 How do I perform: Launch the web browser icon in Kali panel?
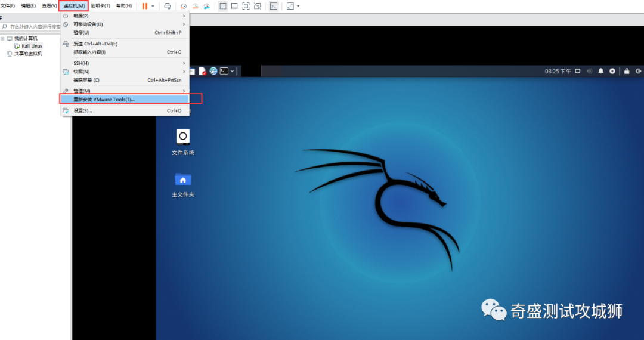coord(213,71)
